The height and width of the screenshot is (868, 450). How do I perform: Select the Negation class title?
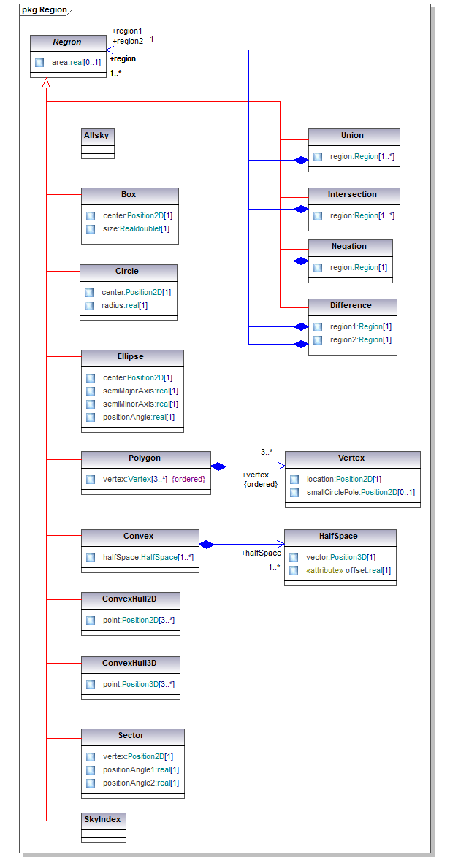click(349, 247)
